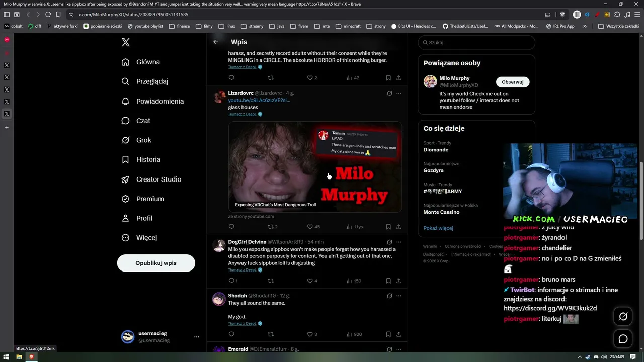
Task: Open Brave Shields lion icon
Action: point(562,15)
